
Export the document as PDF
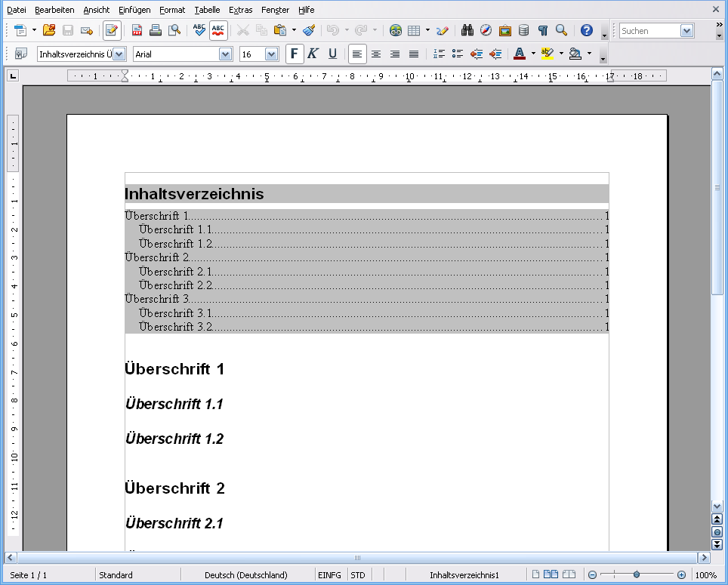point(137,30)
